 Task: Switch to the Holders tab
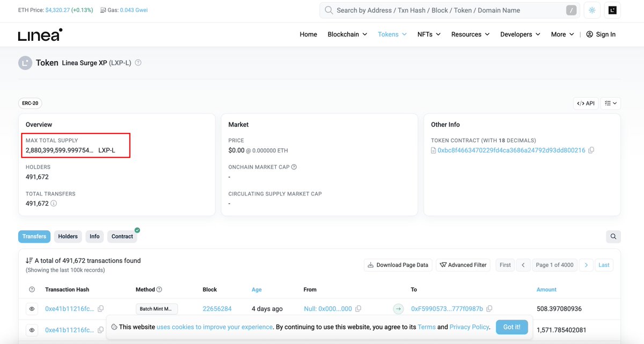tap(68, 236)
